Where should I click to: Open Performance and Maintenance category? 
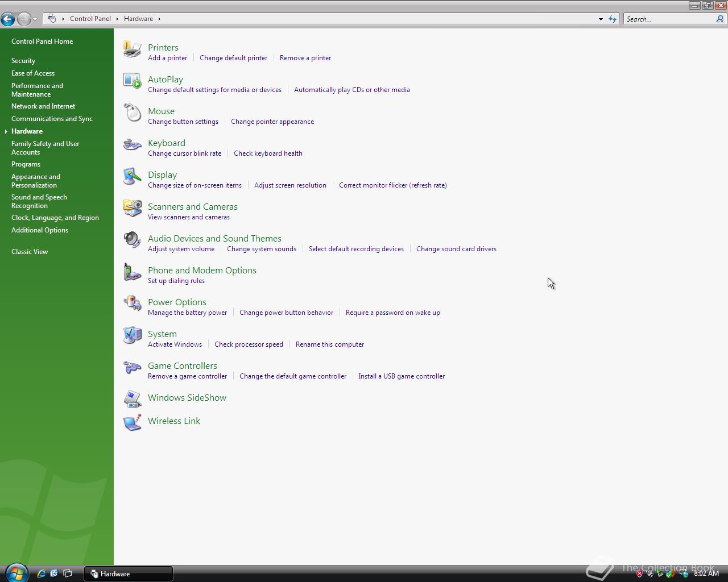pos(37,90)
